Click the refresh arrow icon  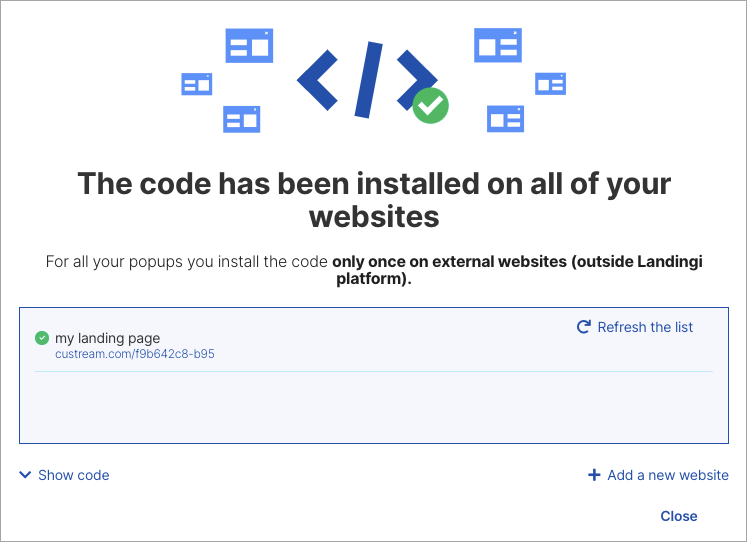click(x=584, y=327)
